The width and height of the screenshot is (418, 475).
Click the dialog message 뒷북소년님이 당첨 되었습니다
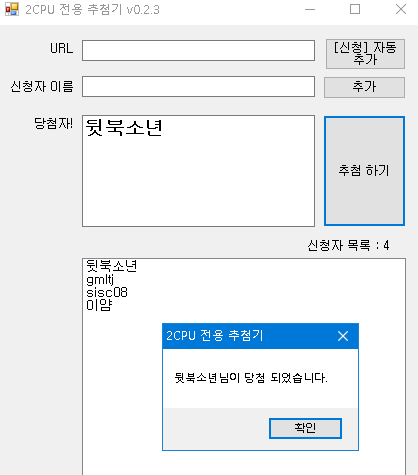(x=251, y=378)
